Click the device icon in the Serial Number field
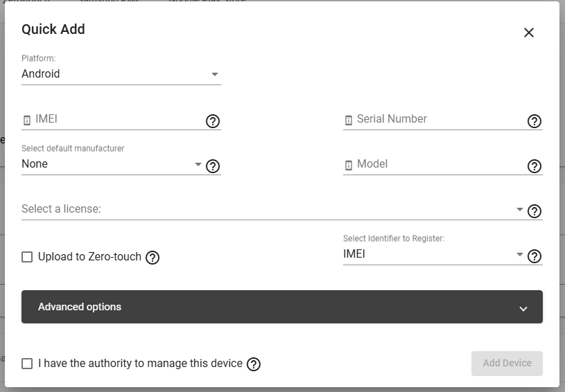Image resolution: width=565 pixels, height=392 pixels. tap(349, 121)
